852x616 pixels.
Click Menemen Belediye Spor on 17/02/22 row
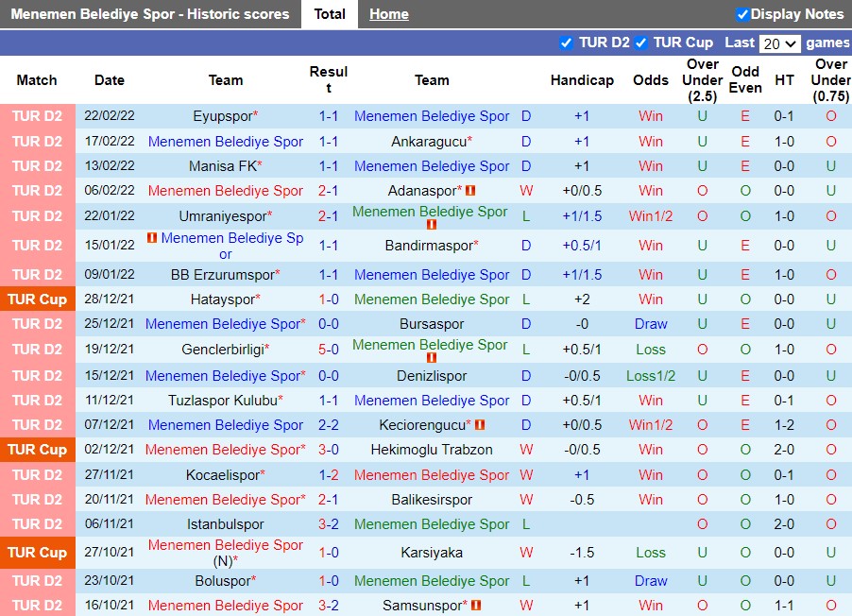pyautogui.click(x=225, y=142)
